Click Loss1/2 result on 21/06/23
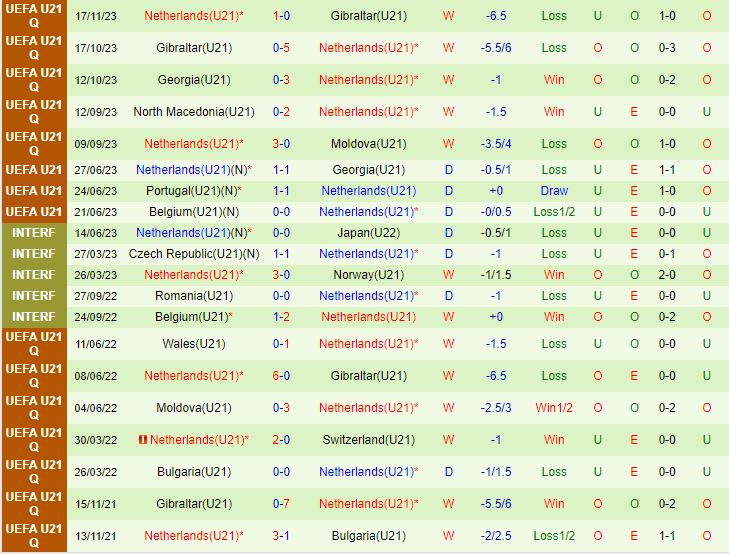The height and width of the screenshot is (554, 729). [554, 212]
